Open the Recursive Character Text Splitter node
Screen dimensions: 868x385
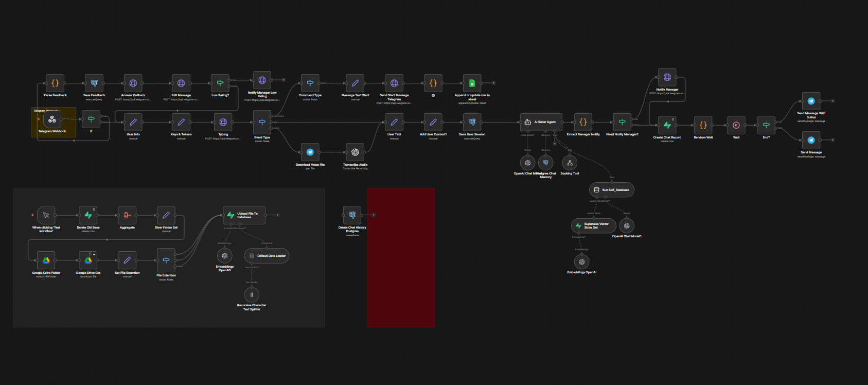[252, 295]
